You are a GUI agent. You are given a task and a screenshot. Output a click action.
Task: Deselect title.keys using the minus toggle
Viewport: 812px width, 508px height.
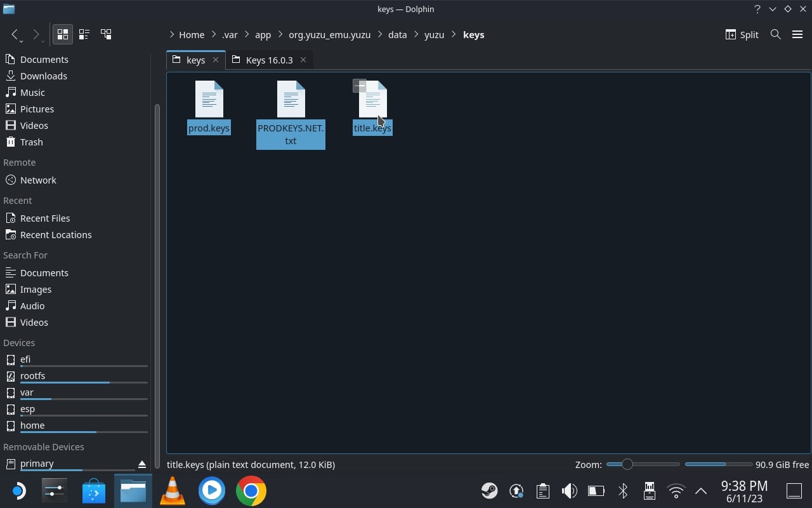pos(360,86)
